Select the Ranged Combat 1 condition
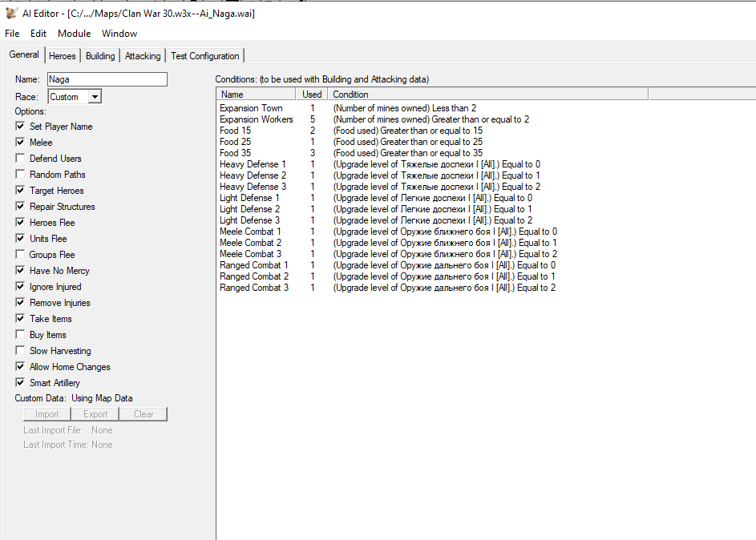The image size is (756, 540). 253,265
